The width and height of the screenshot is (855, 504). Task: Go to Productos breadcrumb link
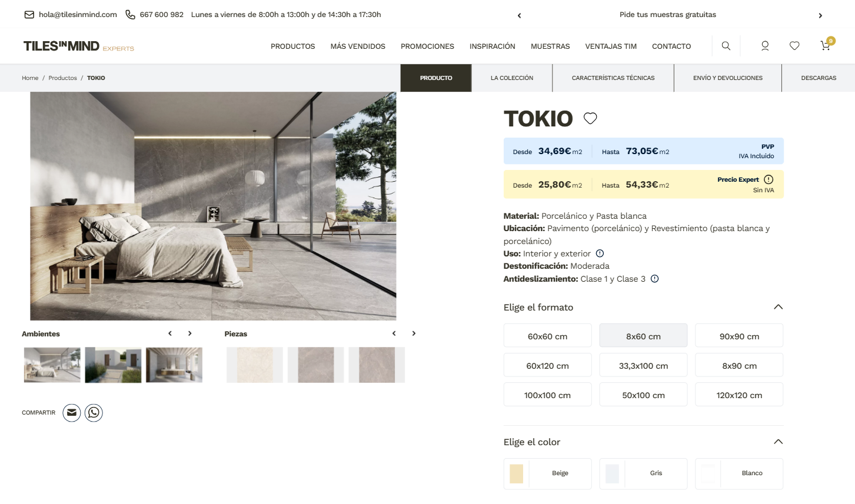(x=62, y=78)
